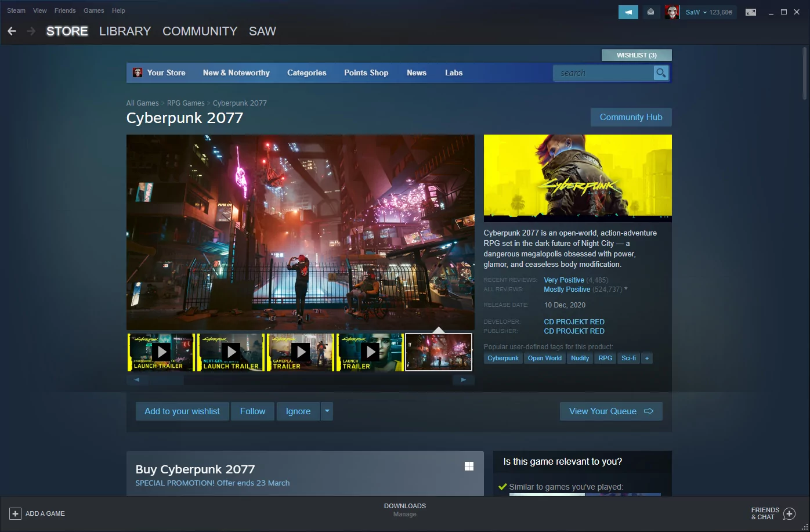Click the page vertical scrollbar
This screenshot has width=810, height=532.
pos(804,73)
